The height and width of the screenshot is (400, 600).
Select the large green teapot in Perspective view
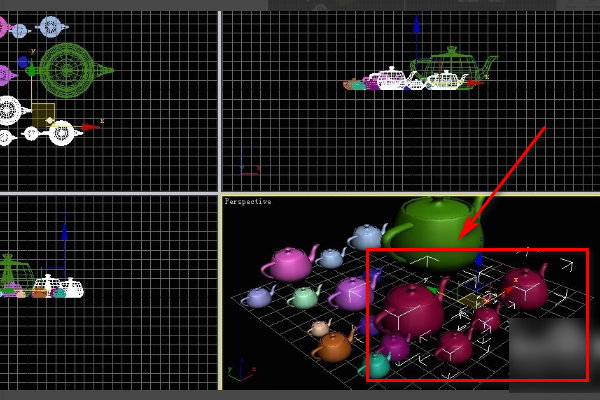tap(436, 232)
